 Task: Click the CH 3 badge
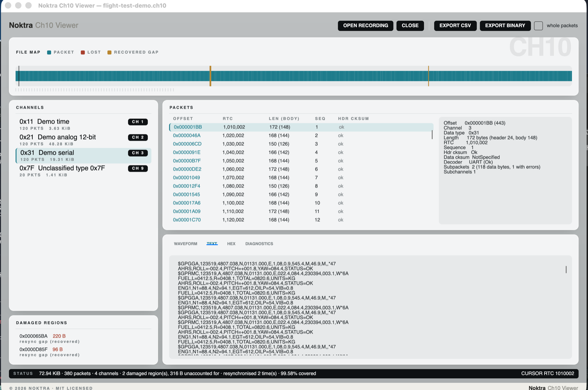pyautogui.click(x=138, y=153)
